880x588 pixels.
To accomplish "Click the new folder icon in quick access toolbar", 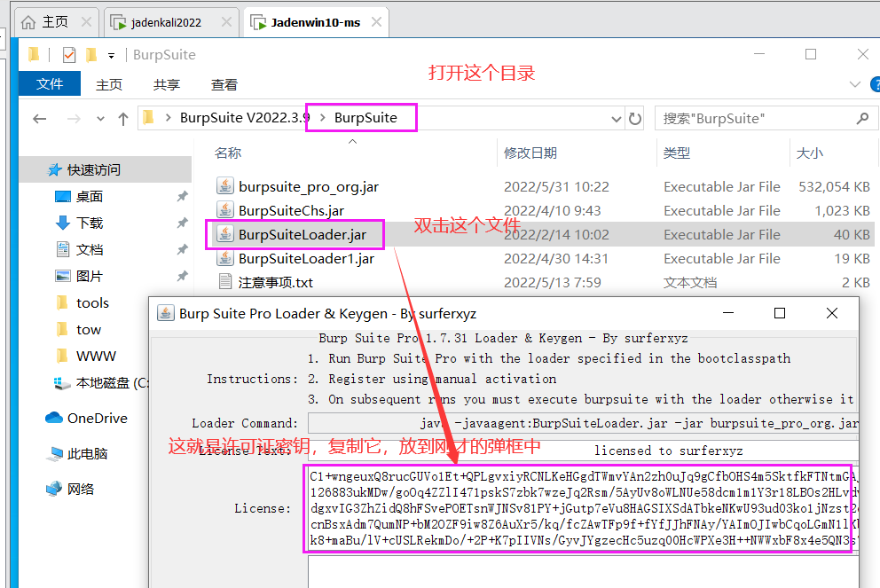I will click(91, 54).
